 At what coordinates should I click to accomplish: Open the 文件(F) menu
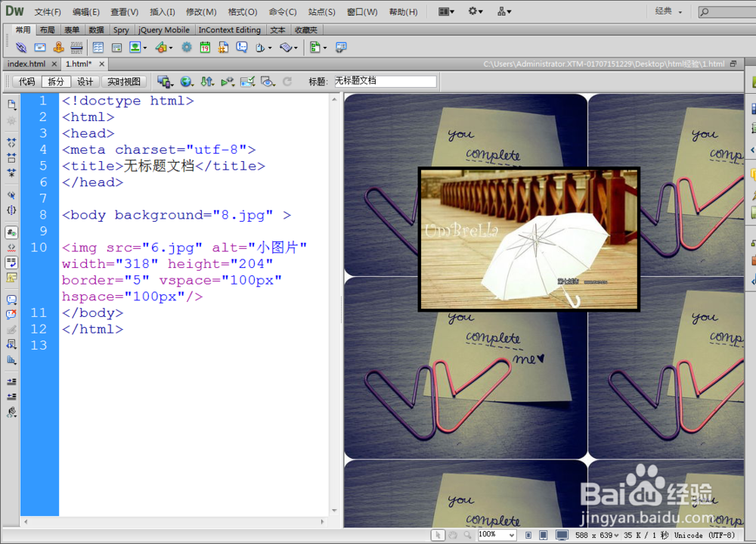pos(48,12)
